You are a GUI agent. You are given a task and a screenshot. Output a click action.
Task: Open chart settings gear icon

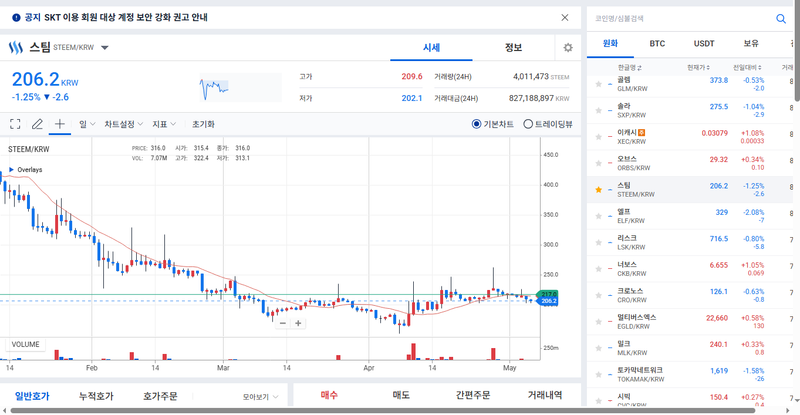pyautogui.click(x=568, y=47)
